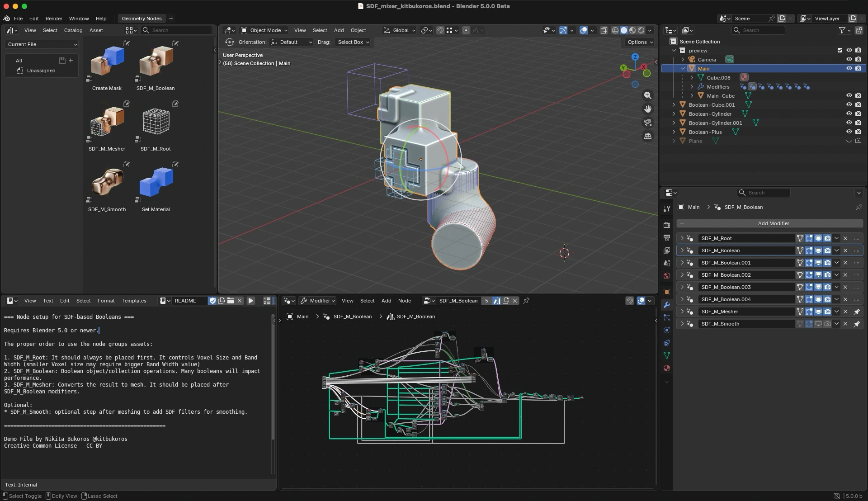Open the Render menu in the menu bar
The image size is (868, 501).
(x=54, y=19)
